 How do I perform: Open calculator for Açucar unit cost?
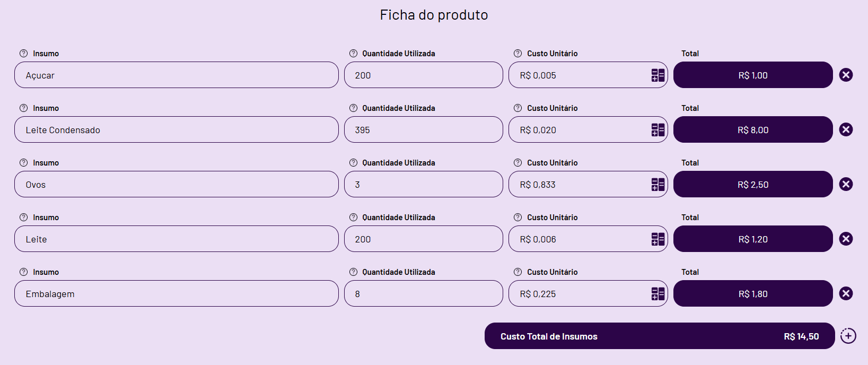(657, 75)
